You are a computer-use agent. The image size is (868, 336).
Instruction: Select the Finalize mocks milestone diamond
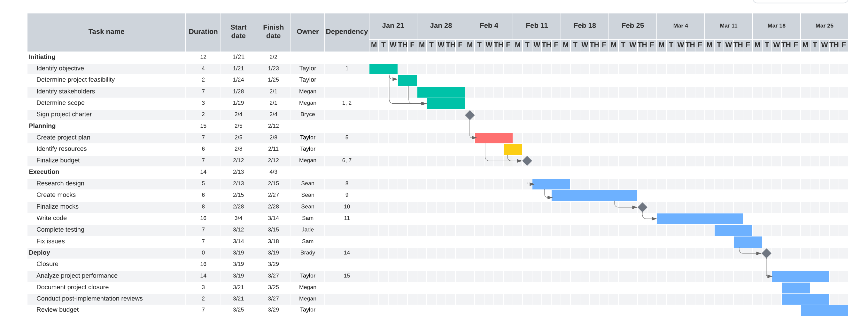(x=642, y=207)
